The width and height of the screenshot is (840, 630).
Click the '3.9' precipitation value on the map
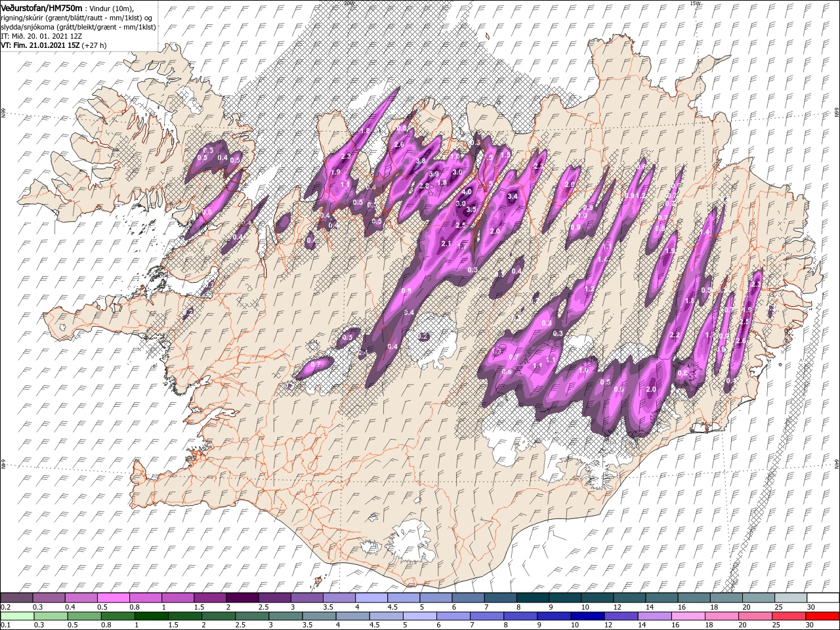click(x=434, y=174)
